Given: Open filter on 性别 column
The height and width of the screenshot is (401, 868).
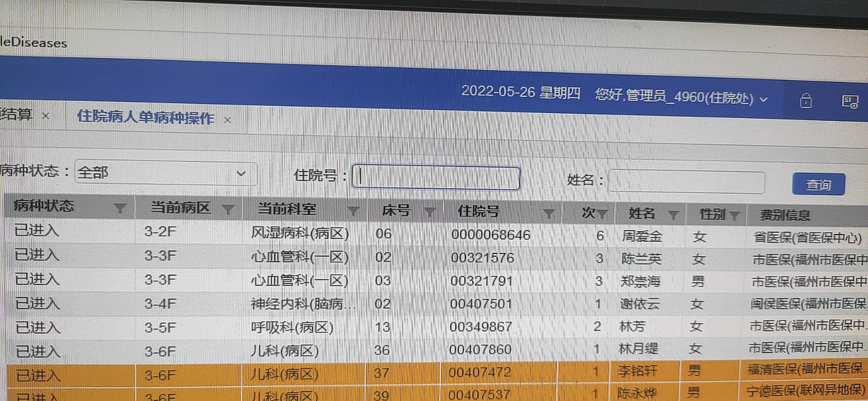Looking at the screenshot, I should (734, 215).
